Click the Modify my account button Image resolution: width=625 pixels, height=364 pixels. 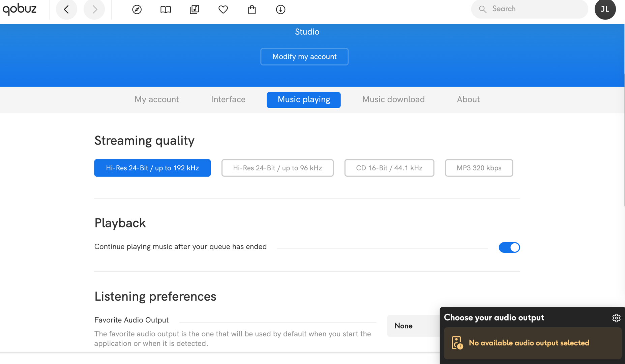point(304,57)
